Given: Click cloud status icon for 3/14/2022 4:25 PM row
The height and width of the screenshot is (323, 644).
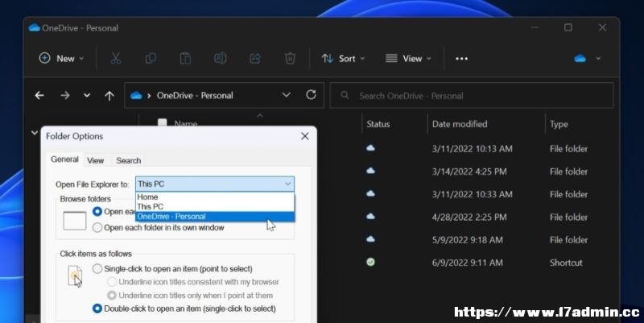Looking at the screenshot, I should 370,171.
